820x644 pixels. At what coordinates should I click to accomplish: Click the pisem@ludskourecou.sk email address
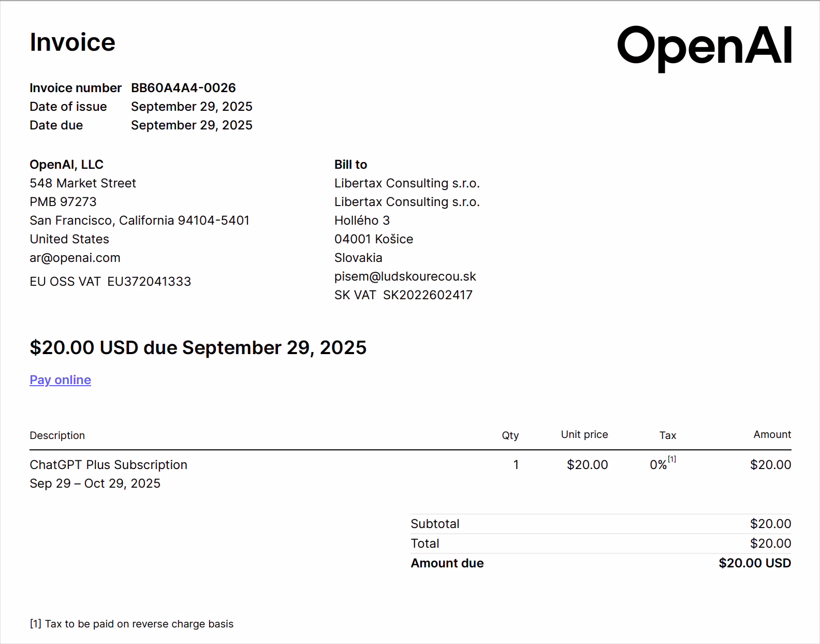tap(405, 276)
